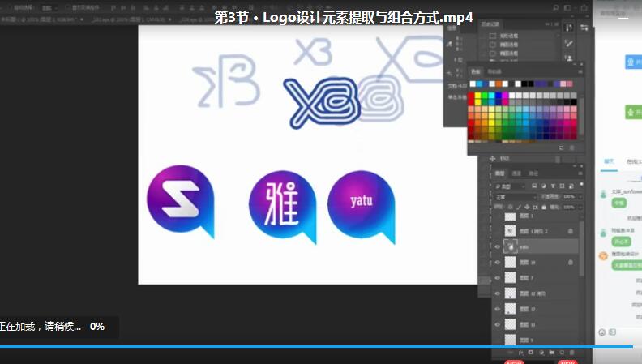Select the Swatches panel tab
Screen dimensions: 642x364
click(x=477, y=71)
